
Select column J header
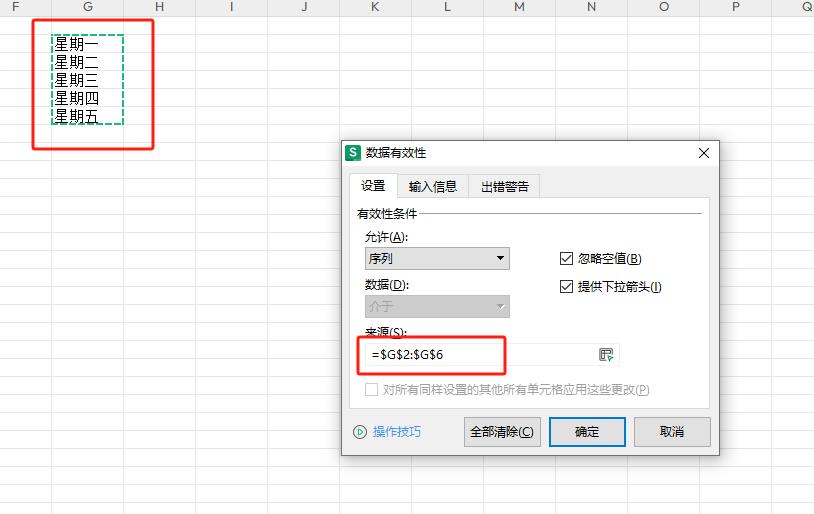coord(304,7)
